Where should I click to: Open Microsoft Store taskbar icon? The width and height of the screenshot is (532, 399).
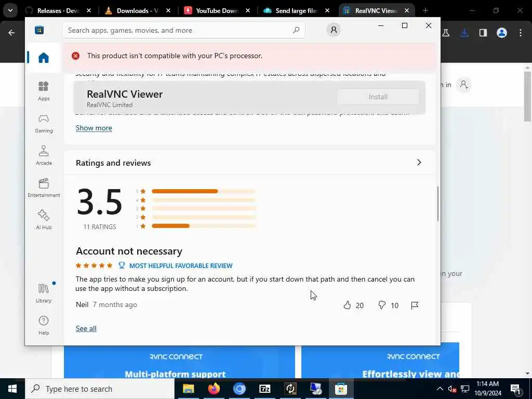point(341,389)
